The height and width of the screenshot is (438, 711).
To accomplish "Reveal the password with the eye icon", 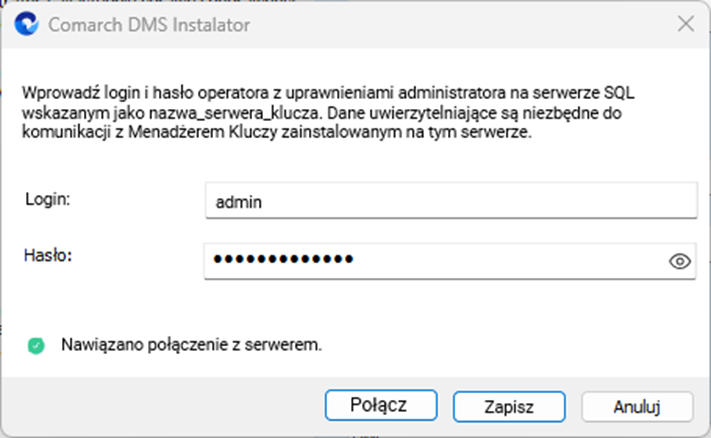I will tap(679, 261).
